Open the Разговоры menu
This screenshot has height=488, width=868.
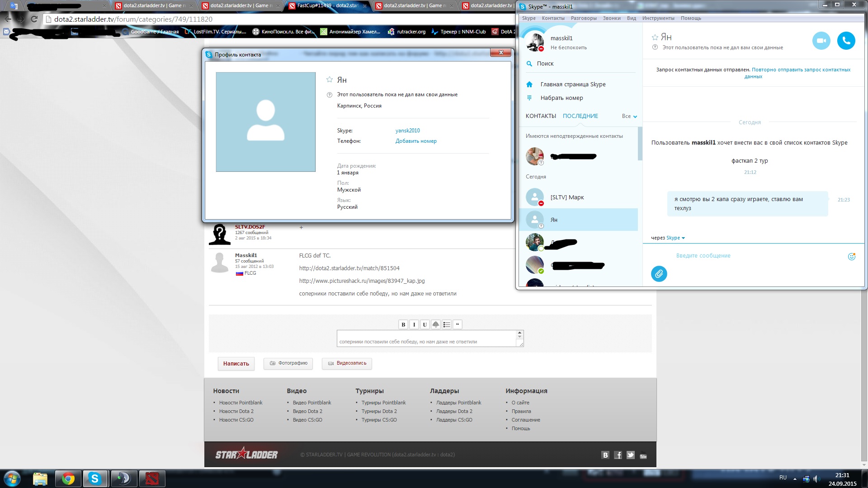tap(584, 18)
